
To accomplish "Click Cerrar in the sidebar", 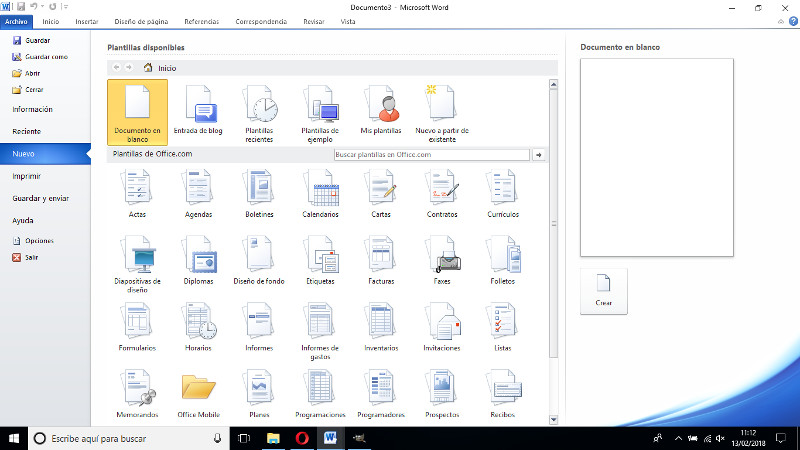I will click(x=28, y=89).
